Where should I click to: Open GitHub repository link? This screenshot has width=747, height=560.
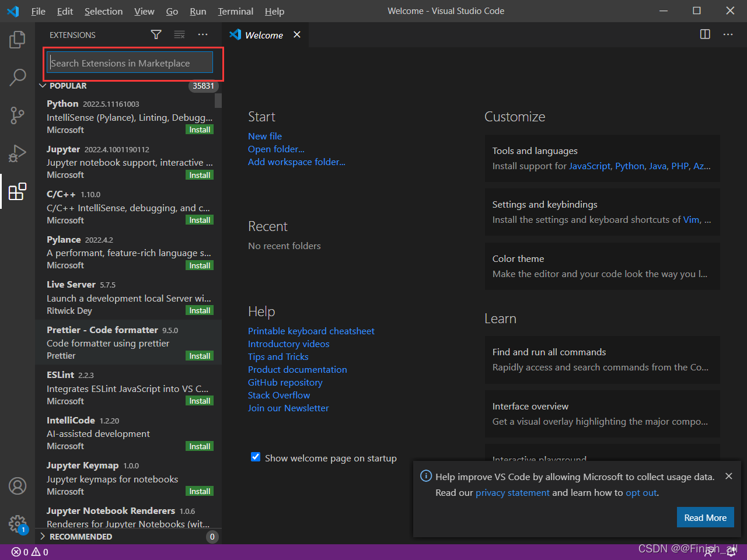pyautogui.click(x=285, y=382)
